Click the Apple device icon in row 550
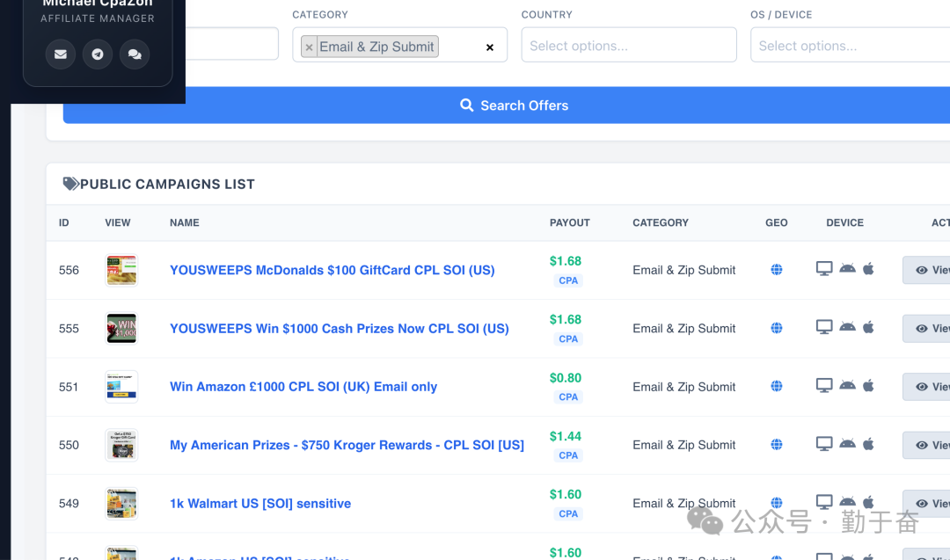Viewport: 950px width, 560px height. coord(868,444)
